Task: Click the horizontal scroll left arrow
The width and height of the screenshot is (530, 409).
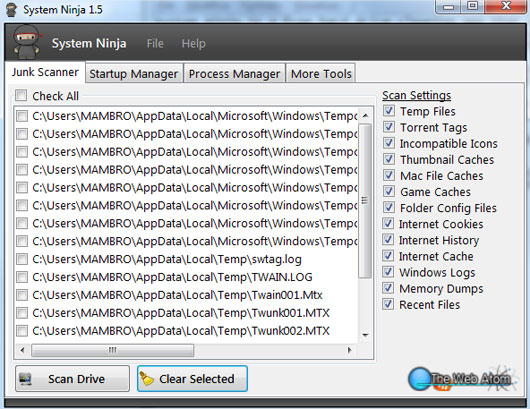Action: 22,350
